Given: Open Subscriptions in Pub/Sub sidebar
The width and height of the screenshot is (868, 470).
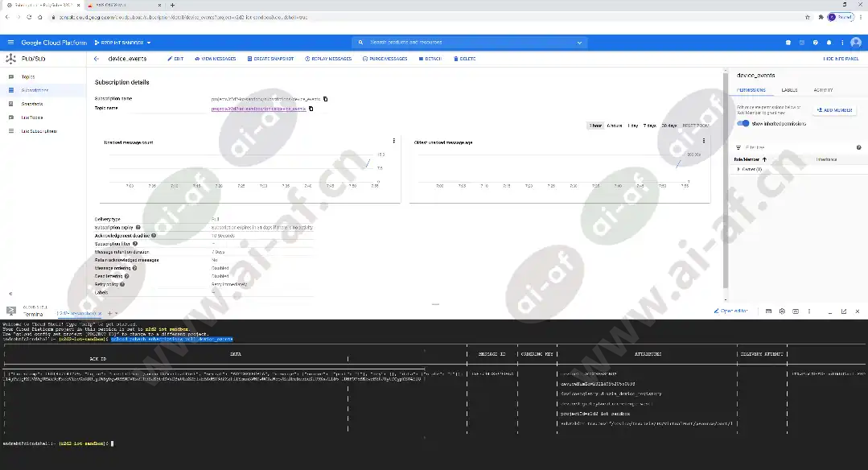Looking at the screenshot, I should click(x=35, y=90).
